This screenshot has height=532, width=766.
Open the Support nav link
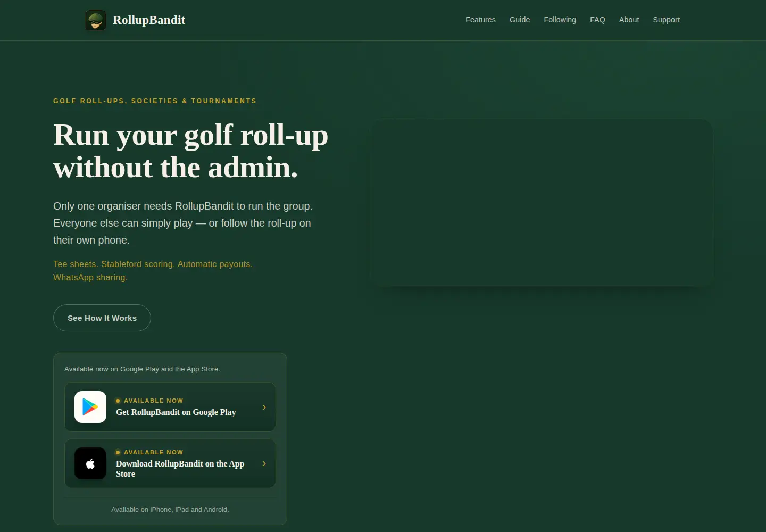point(666,20)
